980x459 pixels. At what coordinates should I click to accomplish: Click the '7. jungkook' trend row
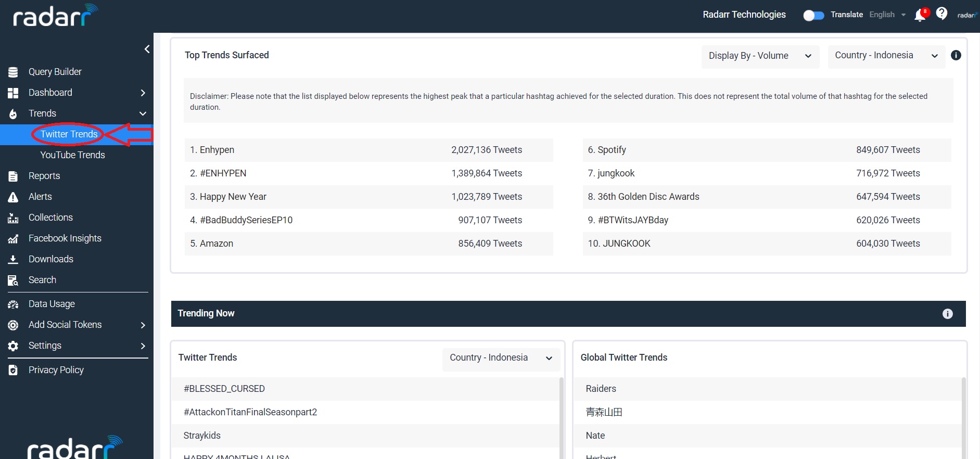pos(767,173)
